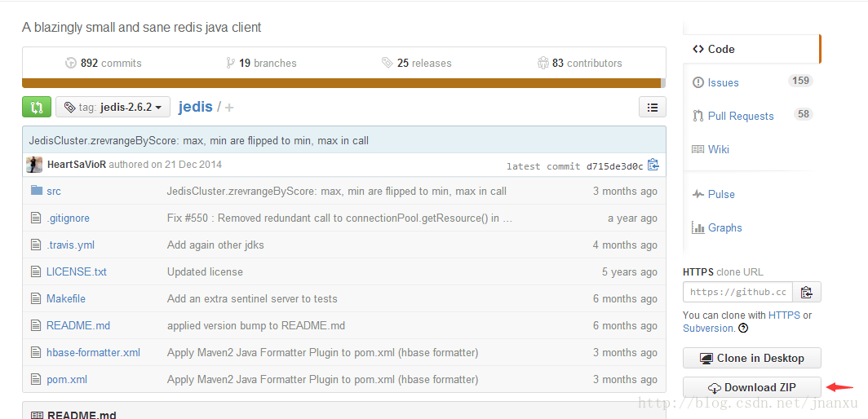Click the LICENSE.txt file icon
Viewport: 868px width, 419px height.
36,271
